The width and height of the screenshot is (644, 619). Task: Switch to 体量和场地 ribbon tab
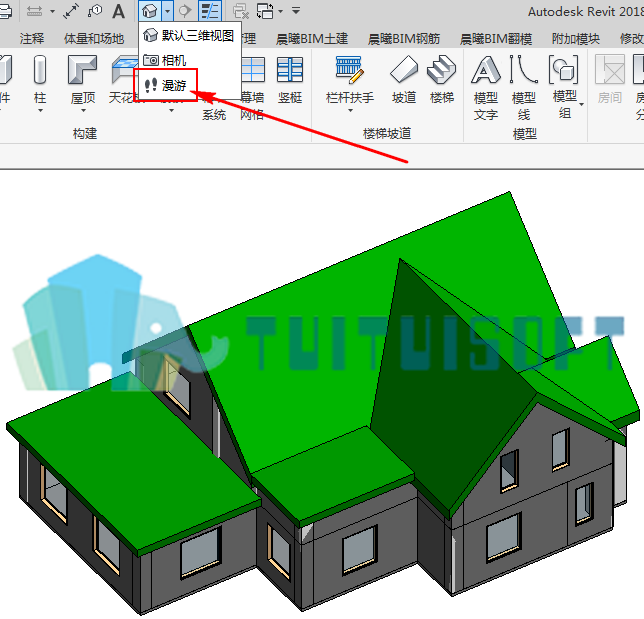[94, 39]
